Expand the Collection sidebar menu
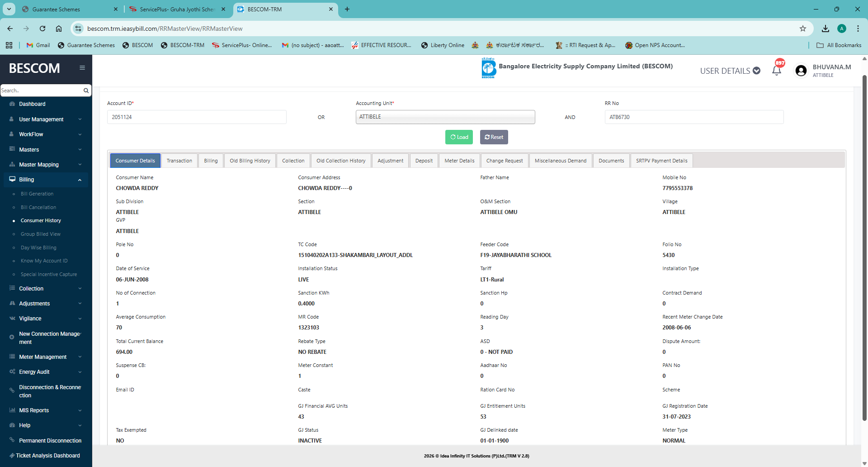 pyautogui.click(x=45, y=289)
